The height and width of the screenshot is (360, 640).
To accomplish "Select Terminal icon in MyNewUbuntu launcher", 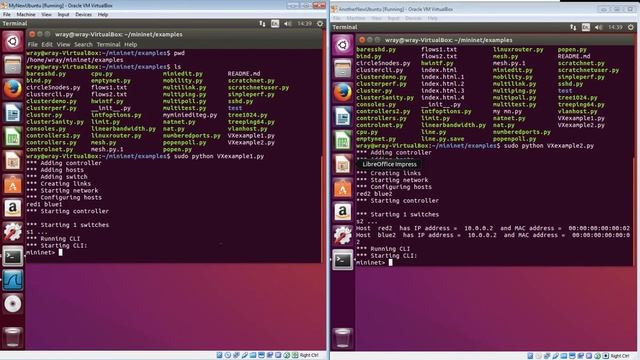I will pos(13,256).
